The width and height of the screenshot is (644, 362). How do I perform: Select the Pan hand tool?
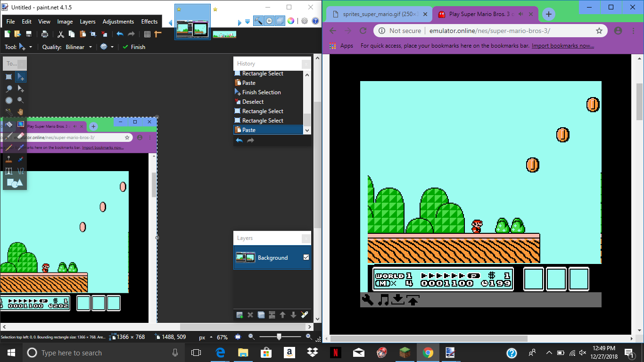[x=21, y=112]
